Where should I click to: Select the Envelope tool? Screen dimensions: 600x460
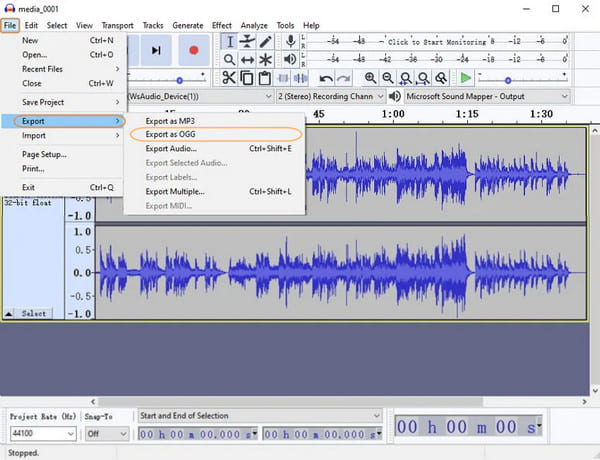point(248,41)
